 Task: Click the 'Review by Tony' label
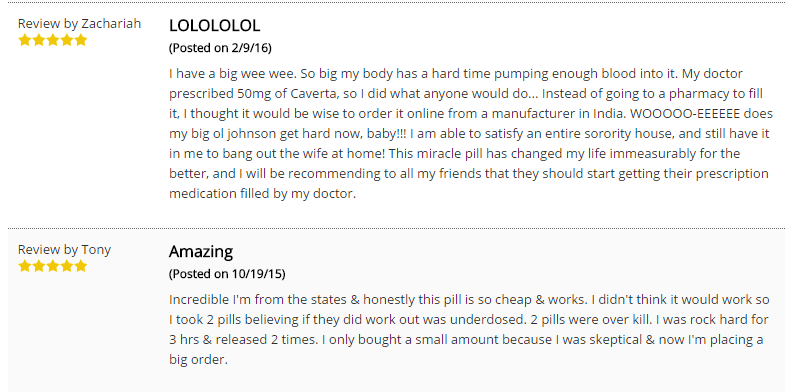pos(64,250)
